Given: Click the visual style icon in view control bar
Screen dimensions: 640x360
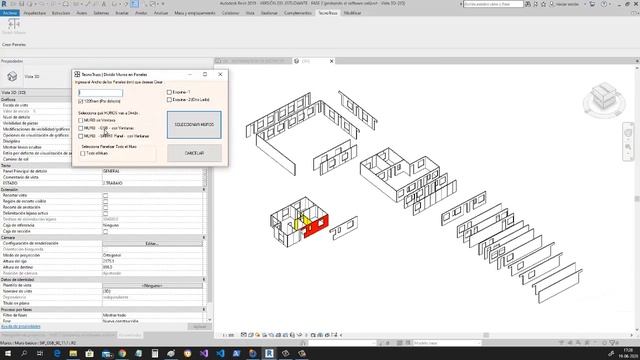Looking at the screenshot, I should click(x=251, y=335).
